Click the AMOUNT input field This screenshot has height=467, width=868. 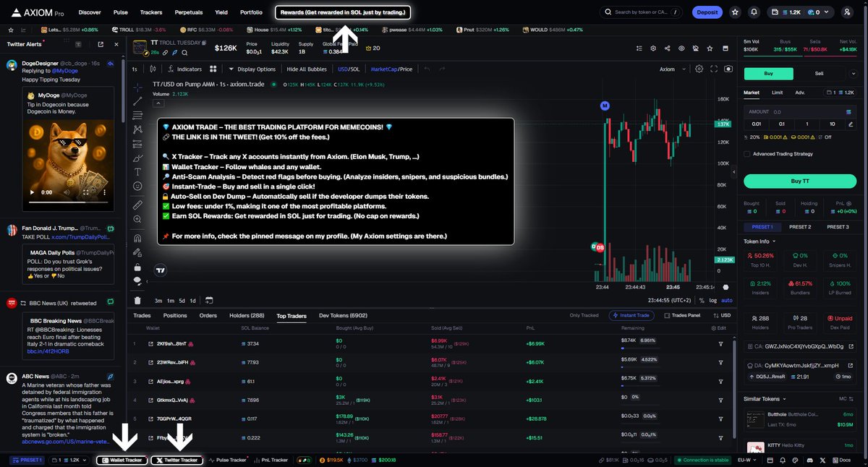800,111
